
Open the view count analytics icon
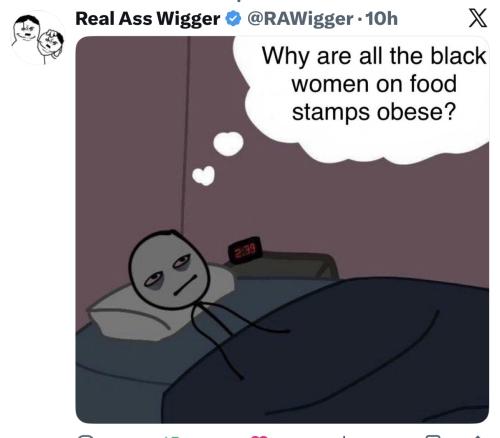point(343,436)
